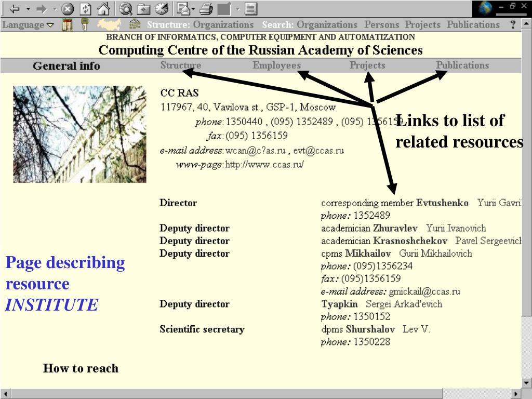The width and height of the screenshot is (532, 399).
Task: Click the globe browser logo icon
Action: coord(485,8)
